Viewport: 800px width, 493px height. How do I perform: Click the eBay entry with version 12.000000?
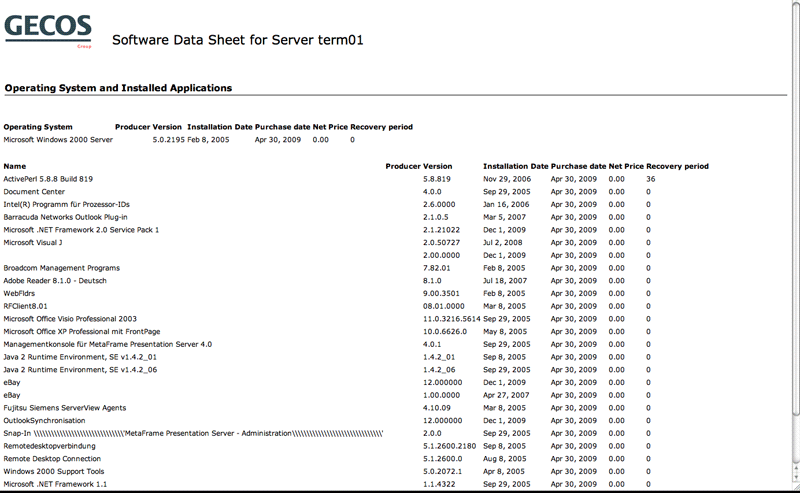(12, 383)
